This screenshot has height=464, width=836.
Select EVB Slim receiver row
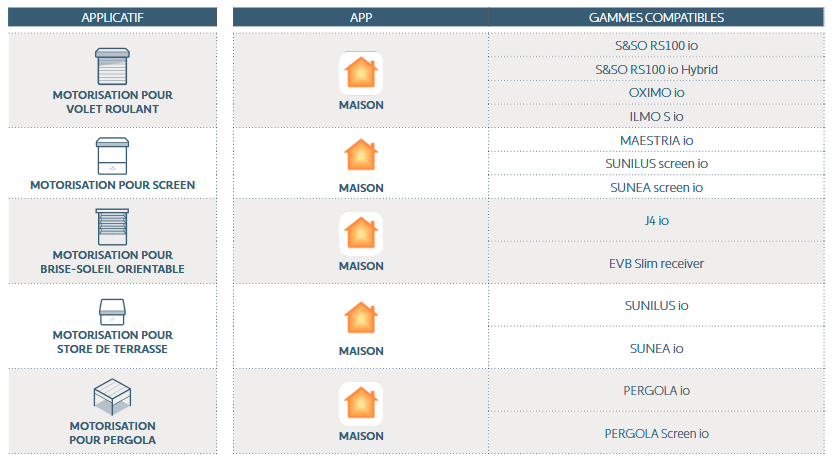[x=656, y=263]
